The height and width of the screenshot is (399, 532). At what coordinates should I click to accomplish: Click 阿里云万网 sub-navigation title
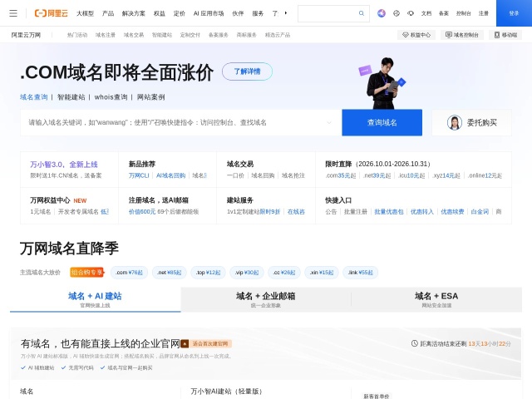(x=26, y=35)
